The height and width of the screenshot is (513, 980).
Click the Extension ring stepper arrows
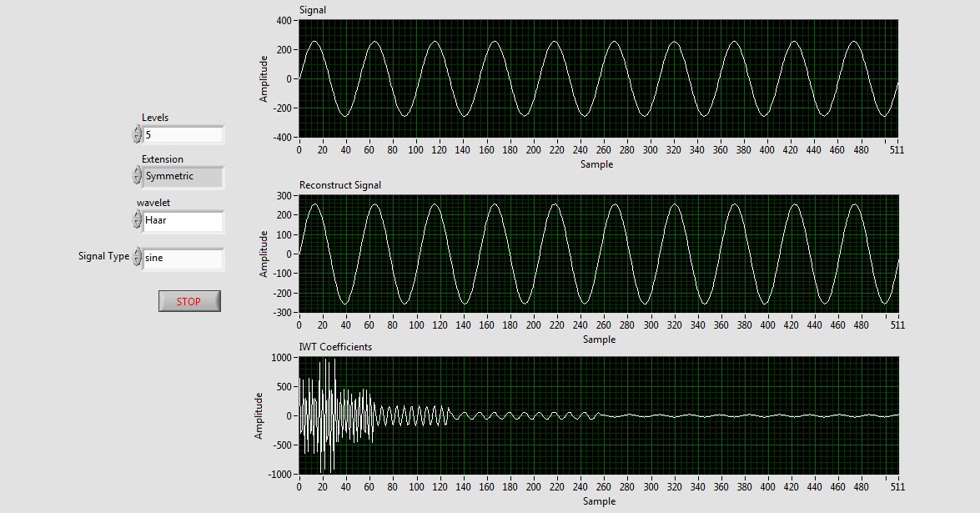pos(137,175)
